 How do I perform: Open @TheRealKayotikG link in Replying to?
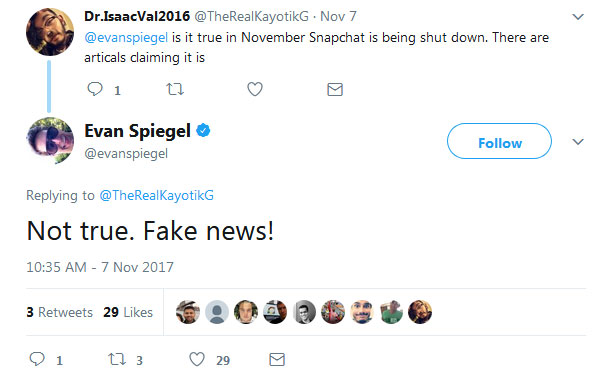point(157,195)
